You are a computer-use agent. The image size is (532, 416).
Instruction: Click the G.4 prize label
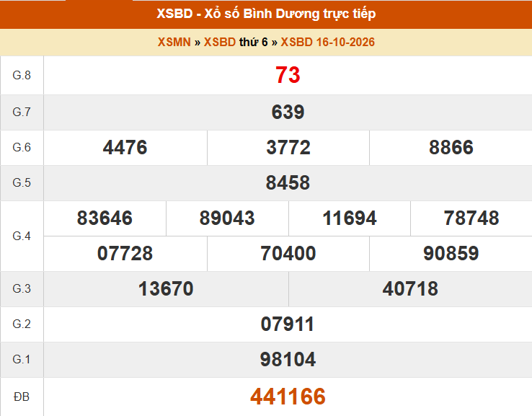click(x=22, y=236)
